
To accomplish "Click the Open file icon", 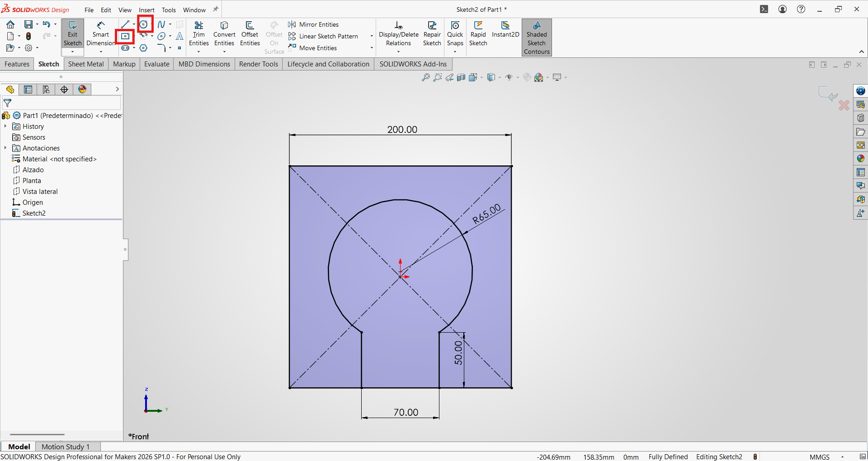I will pyautogui.click(x=10, y=48).
